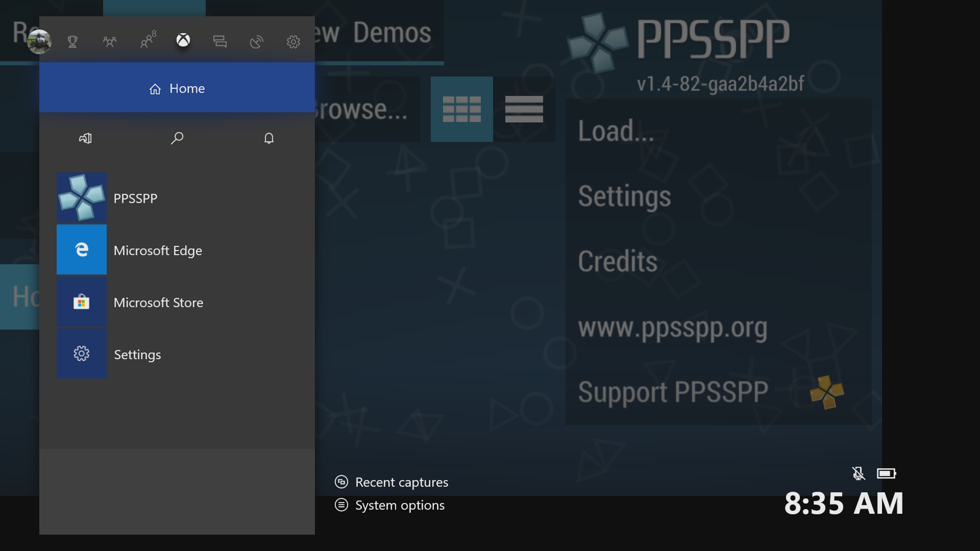Open the gear System tab in guide
This screenshot has height=551, width=980.
coord(293,41)
